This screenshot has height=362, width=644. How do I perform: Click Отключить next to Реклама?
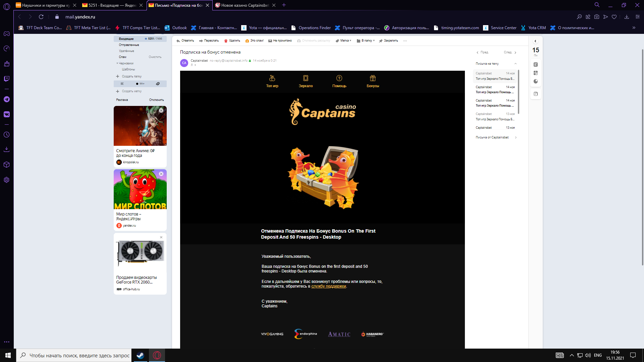(156, 100)
